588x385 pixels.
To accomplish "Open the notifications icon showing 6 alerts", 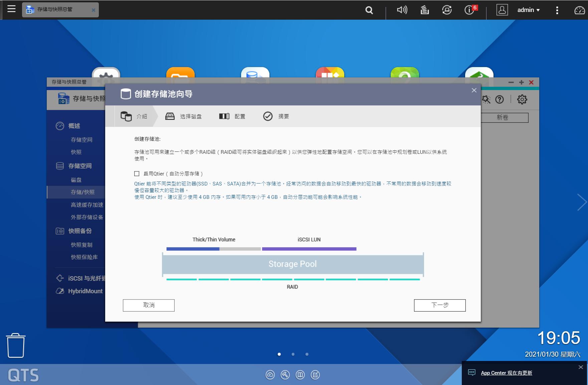I will 469,10.
